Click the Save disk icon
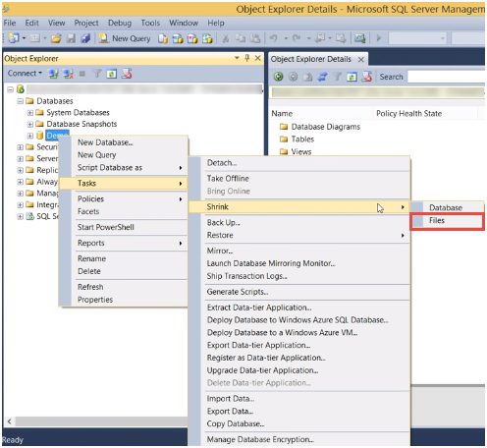The height and width of the screenshot is (448, 487). point(71,38)
